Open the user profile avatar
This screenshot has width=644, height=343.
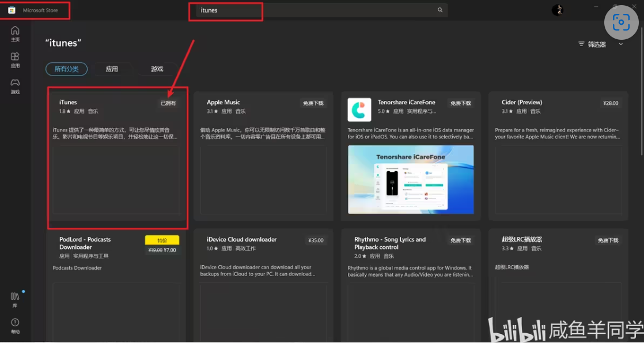(557, 10)
